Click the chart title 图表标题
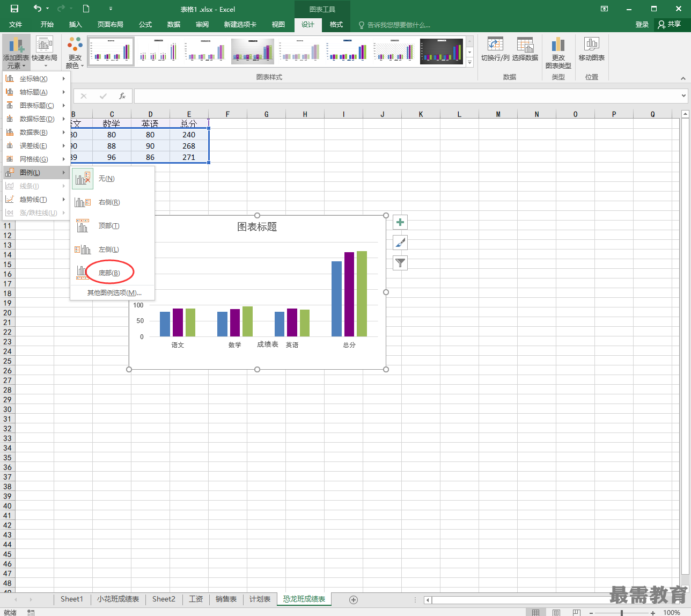 pos(257,227)
